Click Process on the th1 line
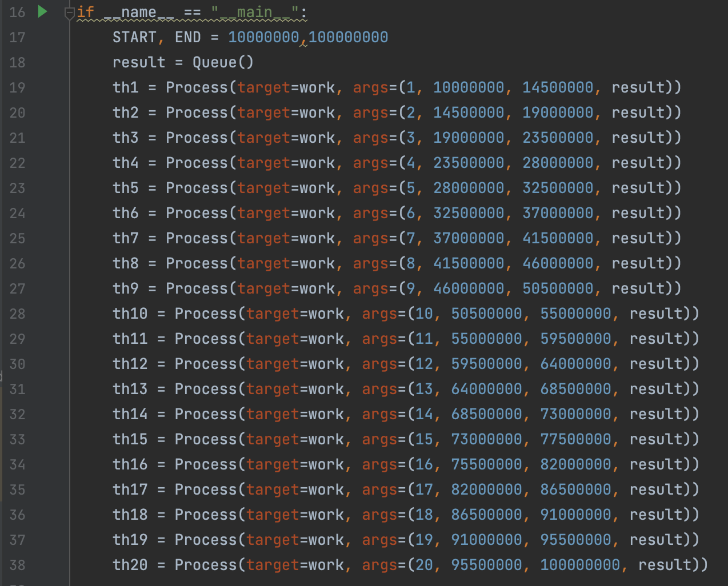The height and width of the screenshot is (586, 728). point(197,88)
